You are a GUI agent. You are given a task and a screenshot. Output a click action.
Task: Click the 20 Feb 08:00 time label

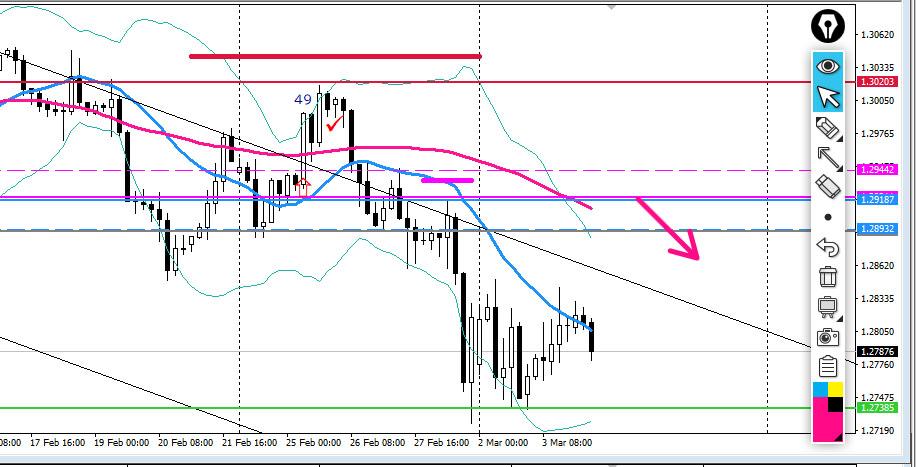tap(184, 443)
